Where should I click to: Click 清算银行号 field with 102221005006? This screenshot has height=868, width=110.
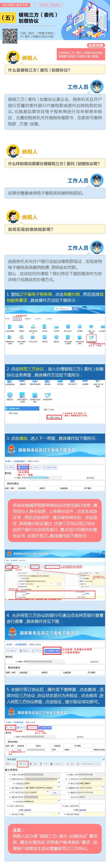click(x=91, y=788)
